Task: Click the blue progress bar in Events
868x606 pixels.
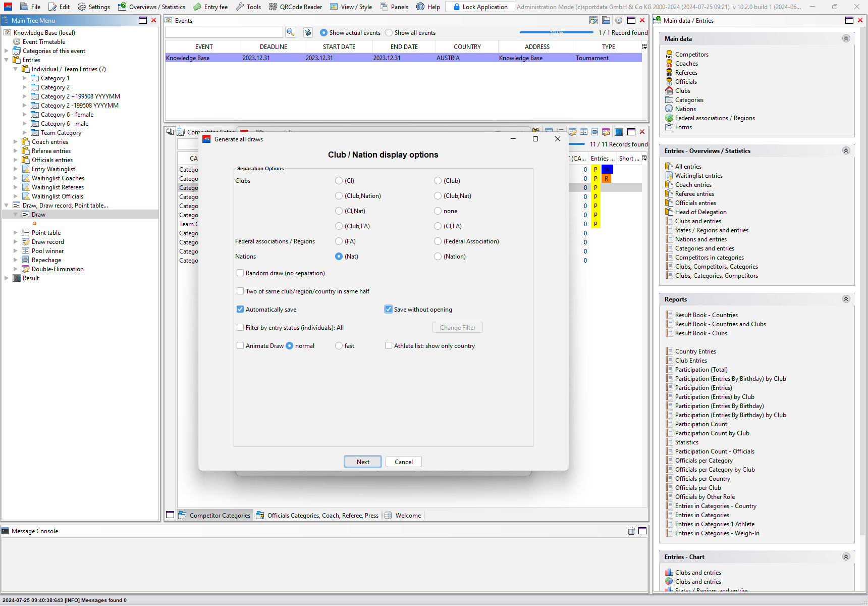Action: (x=556, y=32)
